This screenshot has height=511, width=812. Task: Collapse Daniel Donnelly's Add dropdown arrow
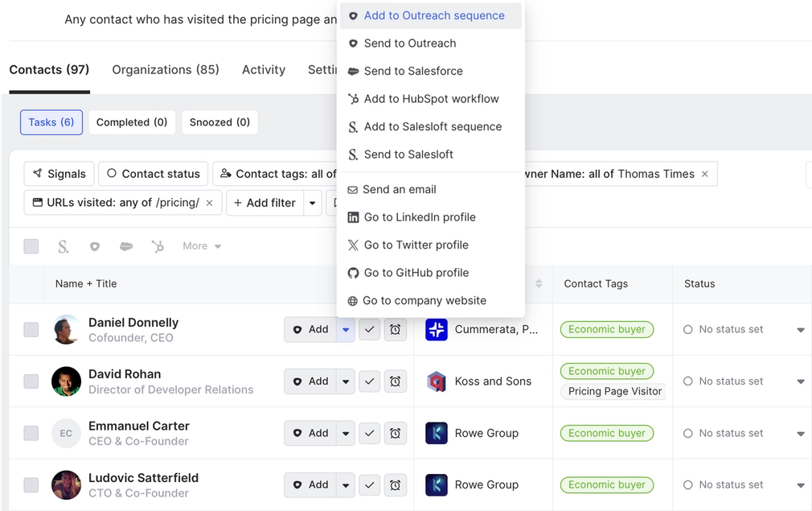(x=346, y=330)
